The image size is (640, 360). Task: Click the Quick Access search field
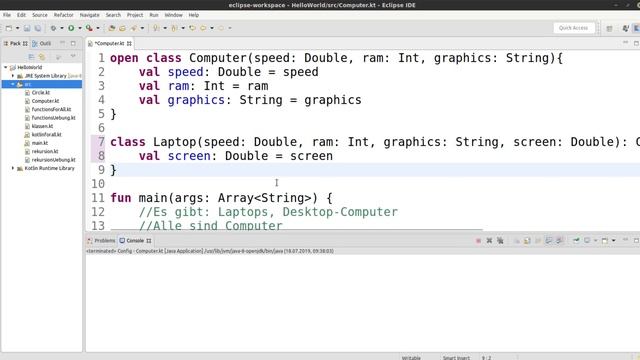(x=573, y=28)
